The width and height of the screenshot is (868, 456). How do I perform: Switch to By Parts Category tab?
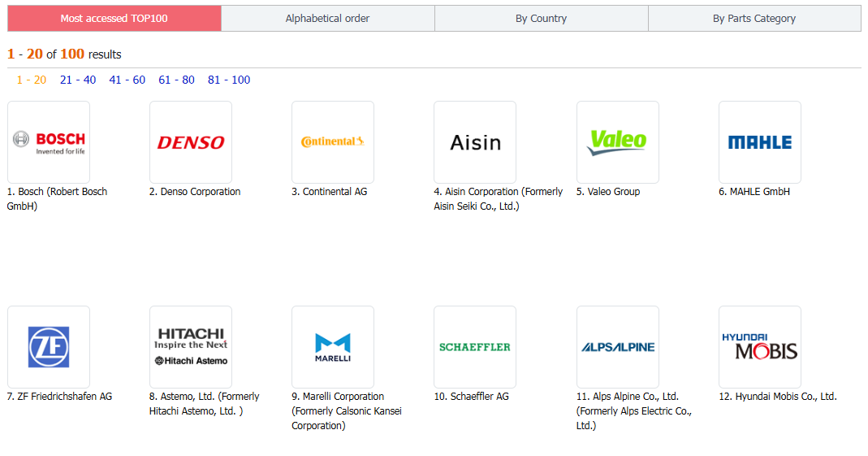point(754,18)
